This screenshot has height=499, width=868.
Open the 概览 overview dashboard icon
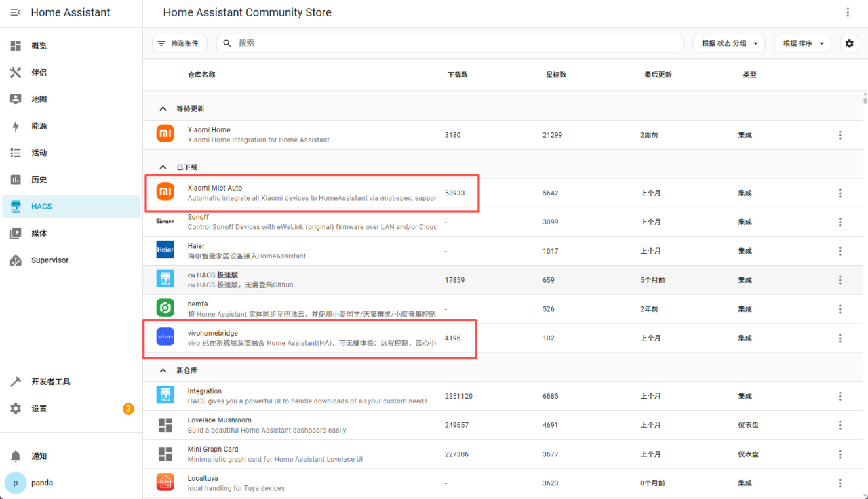click(x=16, y=45)
